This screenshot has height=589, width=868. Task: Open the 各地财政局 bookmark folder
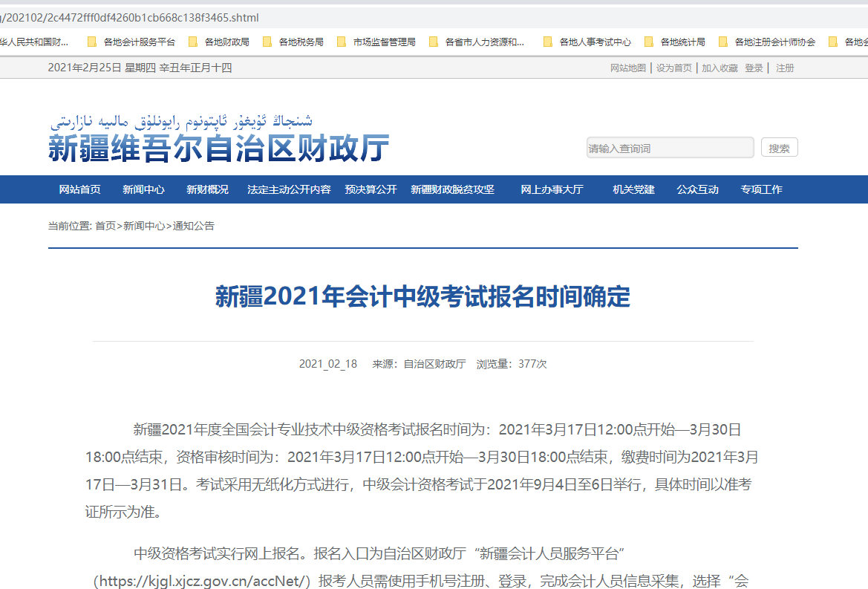pyautogui.click(x=219, y=42)
